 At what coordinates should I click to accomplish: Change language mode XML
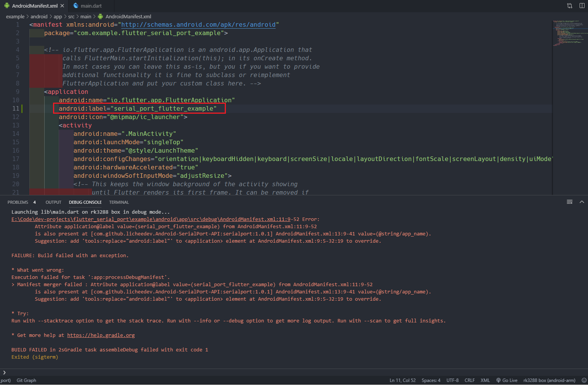click(x=485, y=380)
